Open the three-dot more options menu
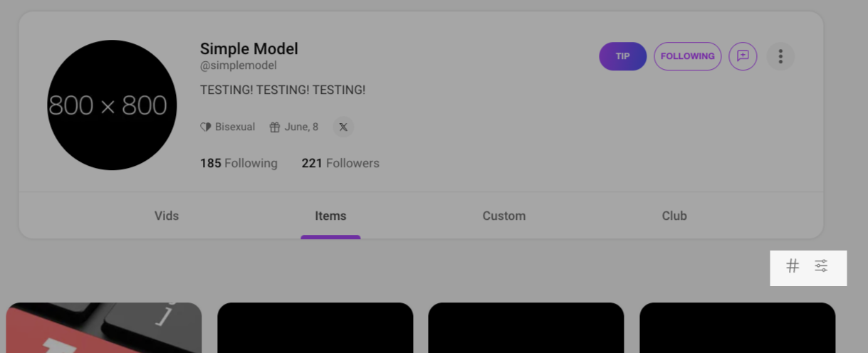 coord(780,56)
